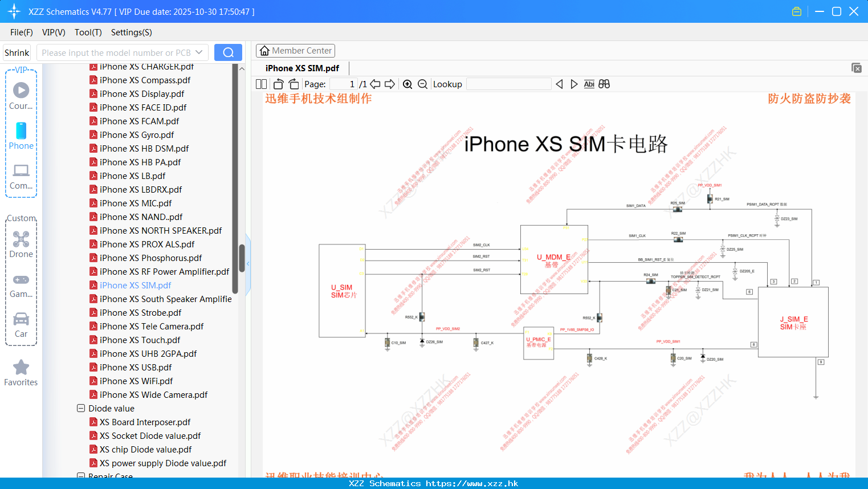The height and width of the screenshot is (489, 868).
Task: Toggle two-page view layout icon
Action: (x=261, y=84)
